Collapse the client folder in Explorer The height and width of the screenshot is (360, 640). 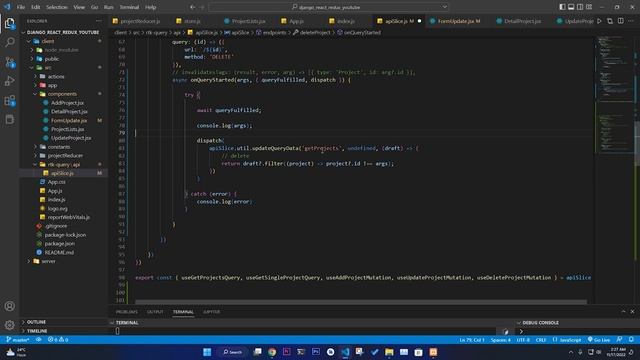coord(48,41)
